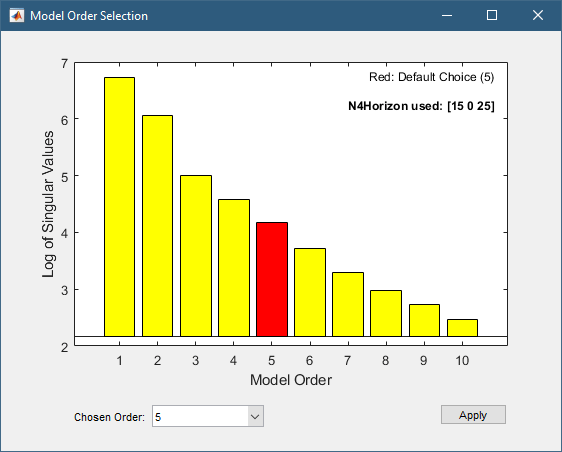Click inside the Chosen Order field showing 5
This screenshot has height=452, width=562.
200,416
